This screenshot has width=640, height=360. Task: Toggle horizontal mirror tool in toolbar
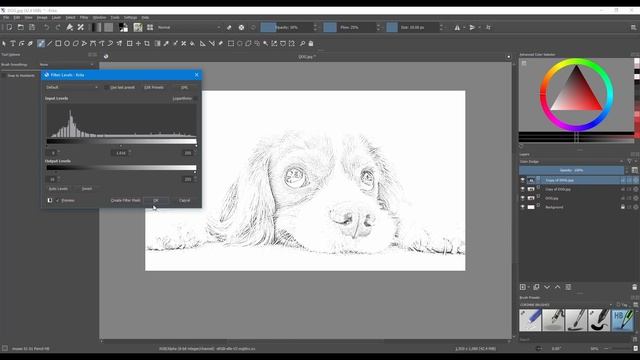[x=457, y=27]
